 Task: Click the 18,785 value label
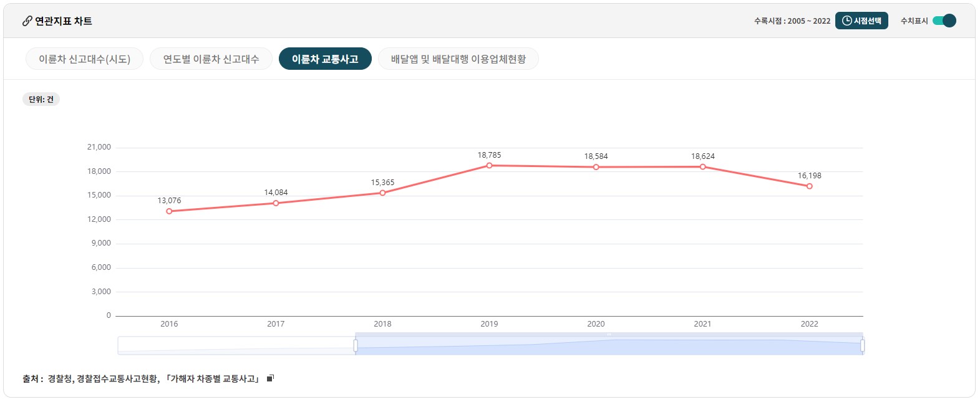(x=489, y=155)
